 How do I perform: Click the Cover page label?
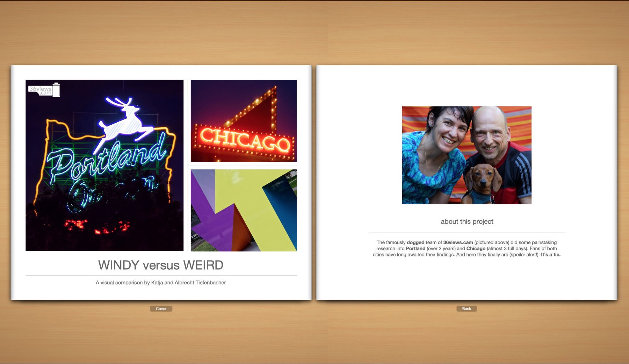pos(161,308)
